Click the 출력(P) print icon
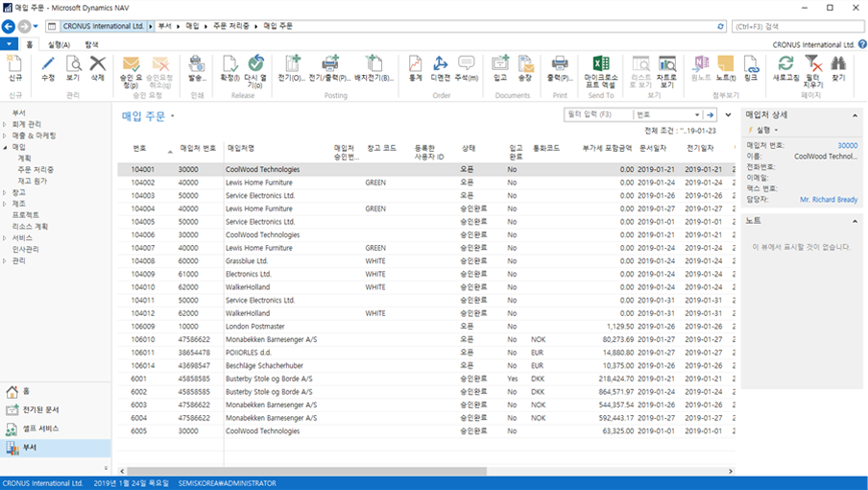Image resolution: width=868 pixels, height=490 pixels. [x=560, y=68]
